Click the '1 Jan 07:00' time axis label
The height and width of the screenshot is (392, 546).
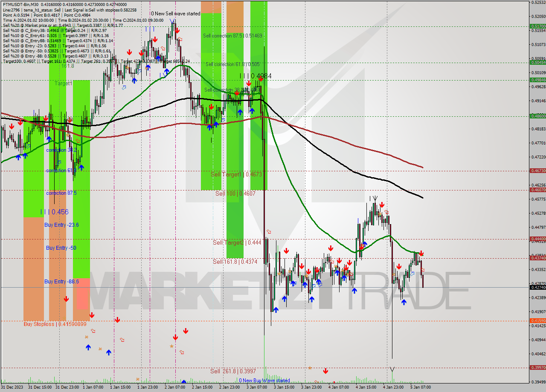[93, 387]
